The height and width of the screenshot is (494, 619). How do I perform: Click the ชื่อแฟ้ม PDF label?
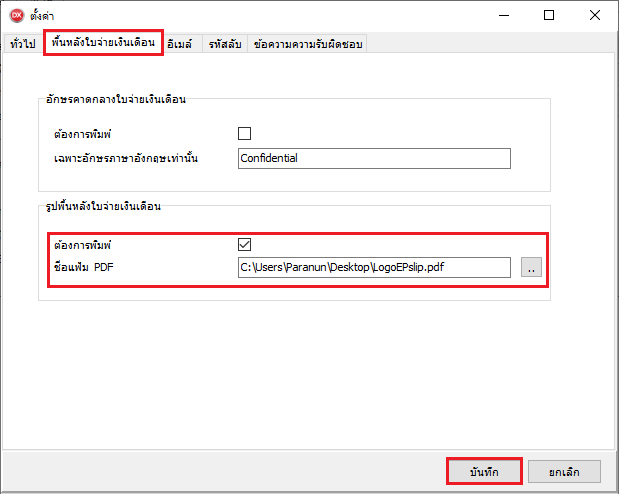click(x=89, y=267)
